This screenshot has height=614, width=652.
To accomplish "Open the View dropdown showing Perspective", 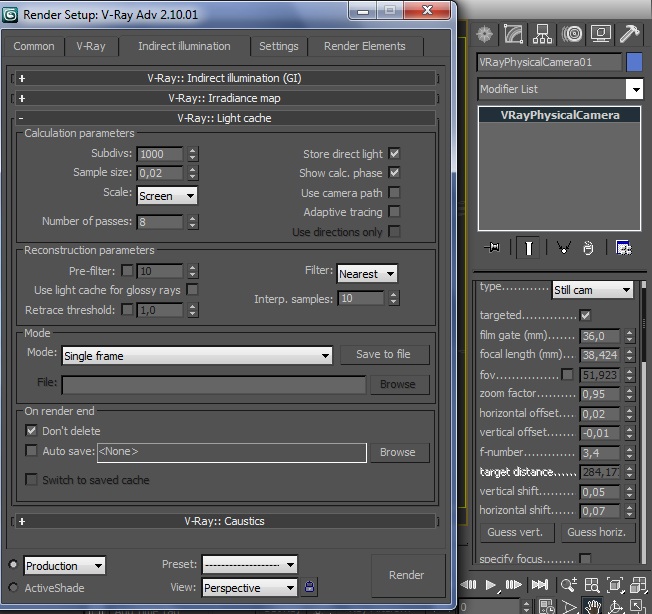I will pyautogui.click(x=249, y=587).
